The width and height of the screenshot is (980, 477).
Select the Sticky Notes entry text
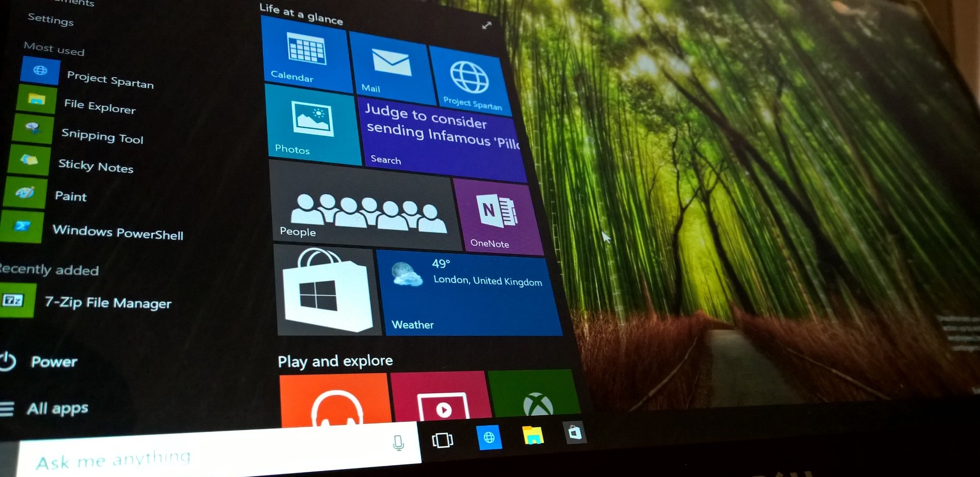click(x=96, y=166)
